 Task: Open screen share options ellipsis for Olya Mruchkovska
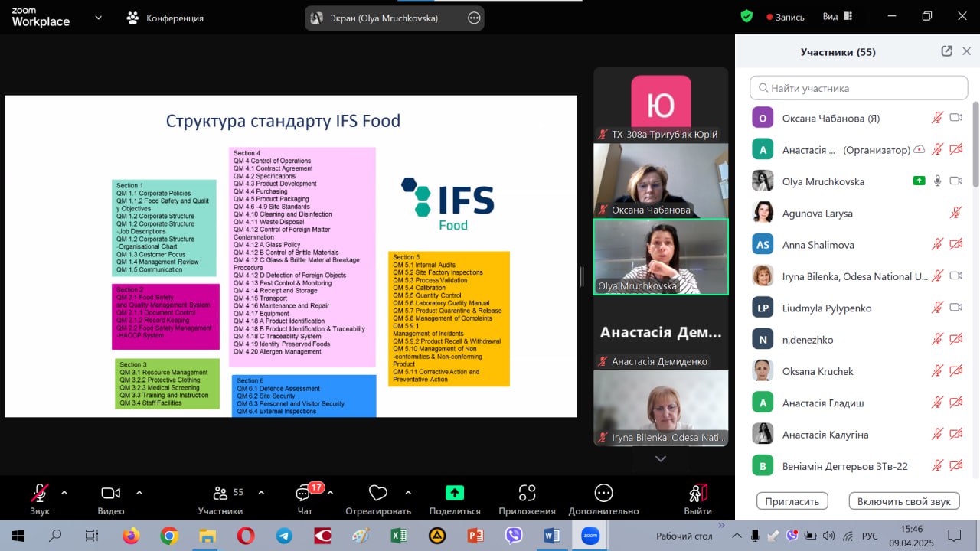(474, 18)
